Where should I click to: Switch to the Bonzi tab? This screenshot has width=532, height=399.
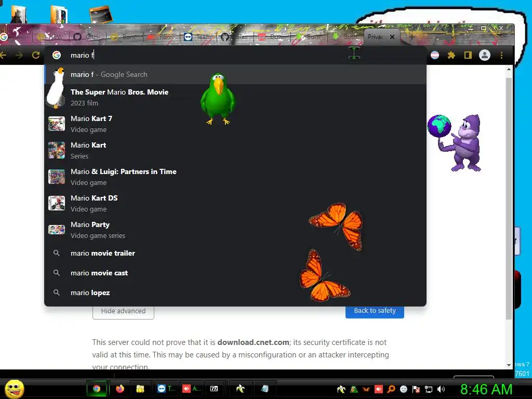pyautogui.click(x=125, y=37)
